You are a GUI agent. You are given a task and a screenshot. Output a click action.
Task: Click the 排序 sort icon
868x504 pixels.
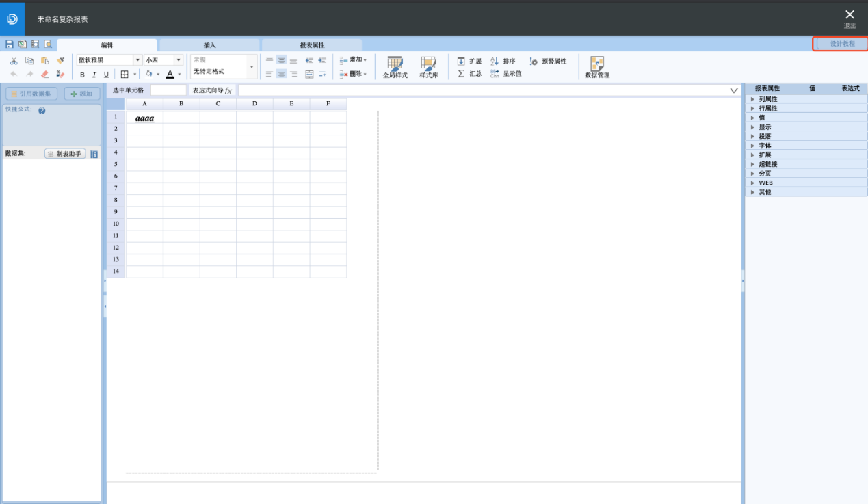[x=495, y=61]
